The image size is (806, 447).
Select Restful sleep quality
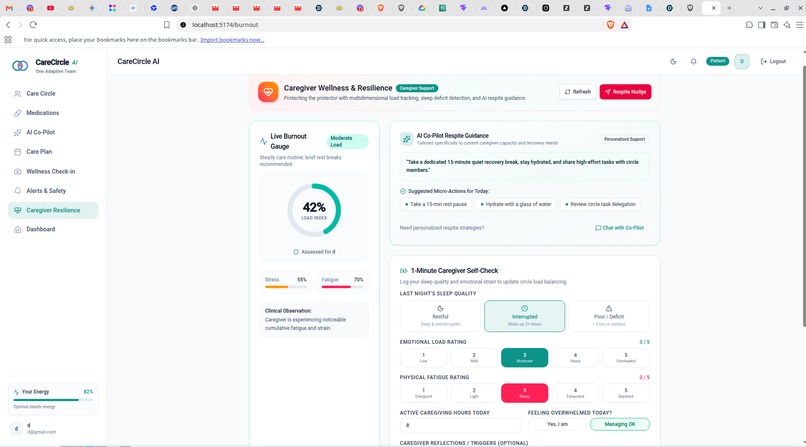point(440,316)
